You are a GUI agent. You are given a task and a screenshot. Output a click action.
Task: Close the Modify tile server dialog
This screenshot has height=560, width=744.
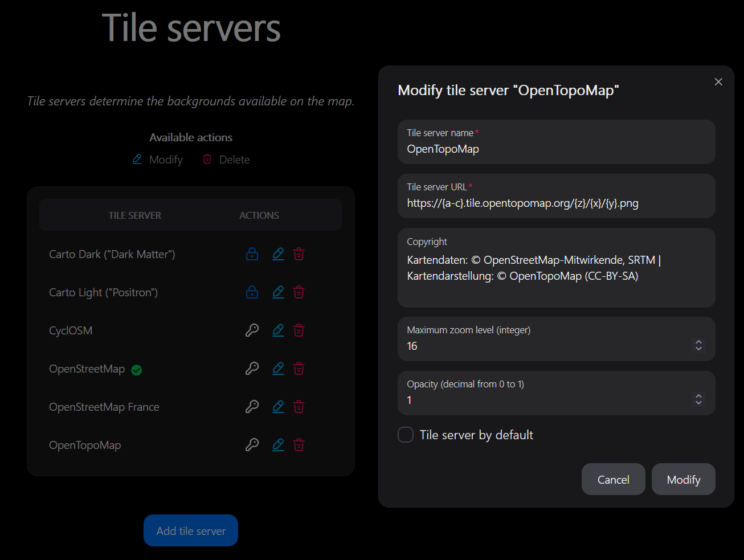(x=718, y=82)
